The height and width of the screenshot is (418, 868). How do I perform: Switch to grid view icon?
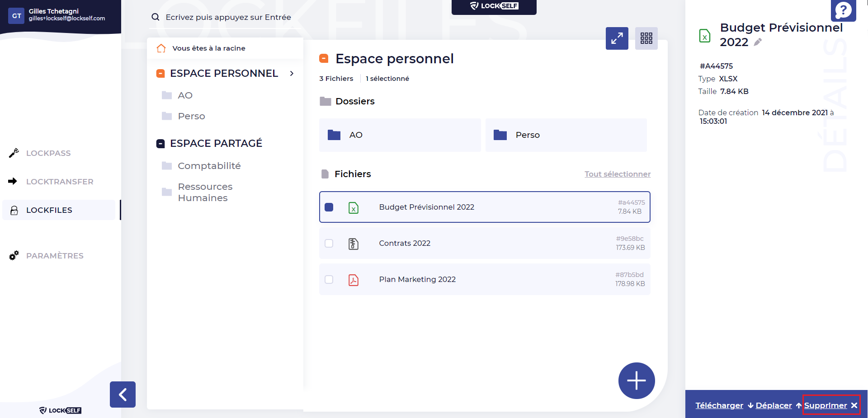click(646, 38)
